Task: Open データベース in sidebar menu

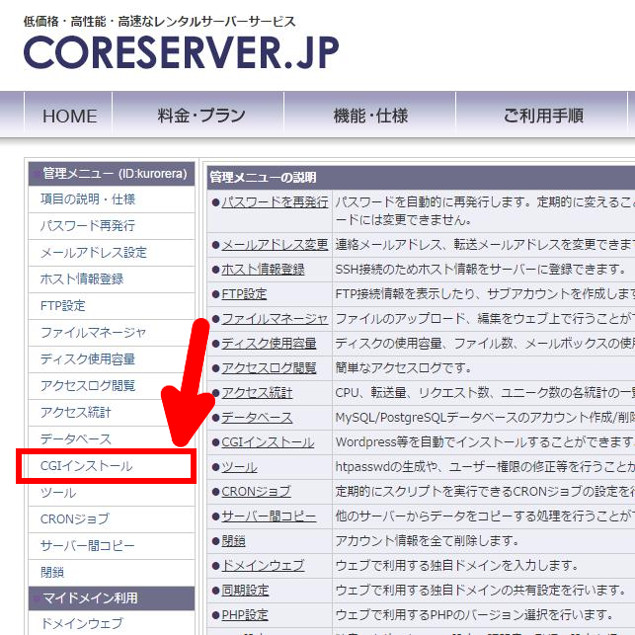Action: (x=112, y=439)
